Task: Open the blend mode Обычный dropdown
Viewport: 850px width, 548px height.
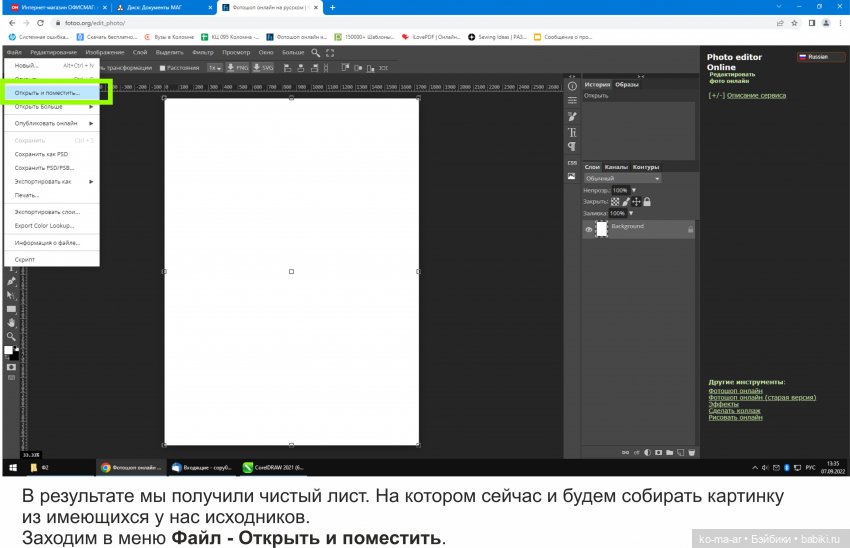Action: coord(622,178)
